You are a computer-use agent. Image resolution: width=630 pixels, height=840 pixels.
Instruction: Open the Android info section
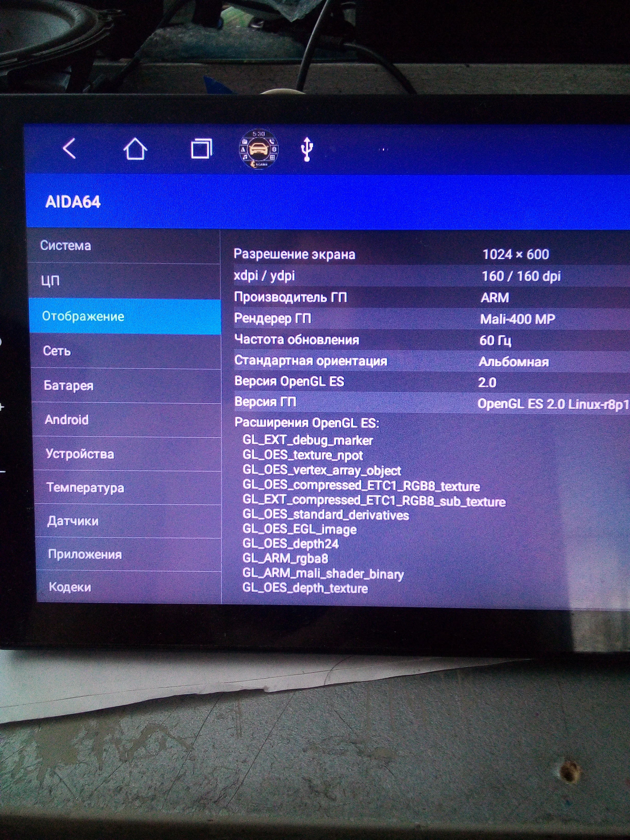(67, 420)
